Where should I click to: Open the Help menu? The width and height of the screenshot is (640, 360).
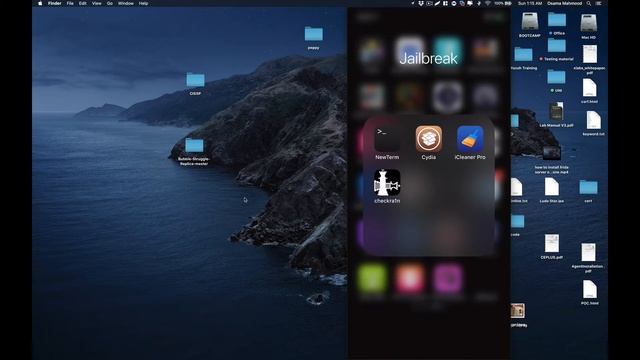coord(143,3)
